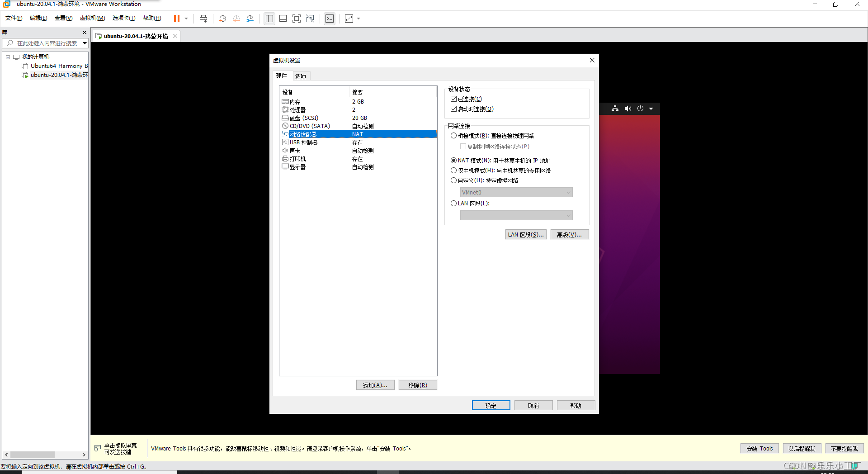This screenshot has width=868, height=474.
Task: Select NAT 模式(N) radio button
Action: (453, 161)
